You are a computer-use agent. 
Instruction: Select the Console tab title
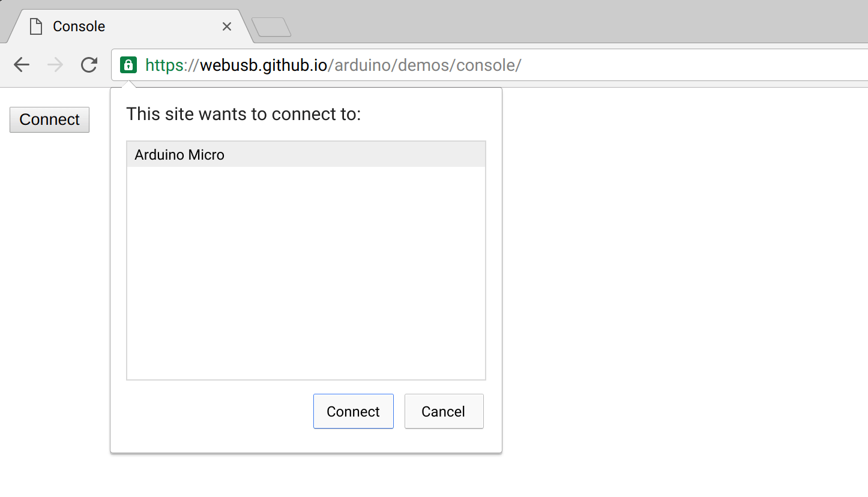click(x=79, y=26)
